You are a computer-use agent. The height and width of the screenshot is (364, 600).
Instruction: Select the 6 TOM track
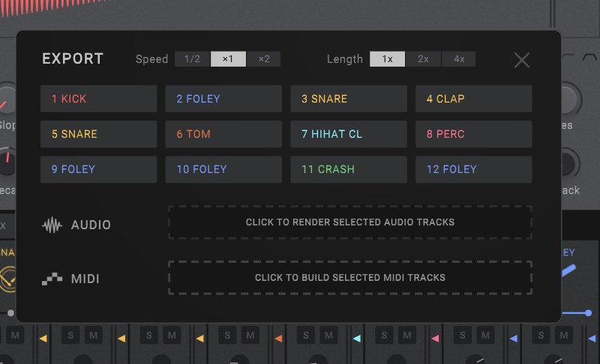click(223, 134)
